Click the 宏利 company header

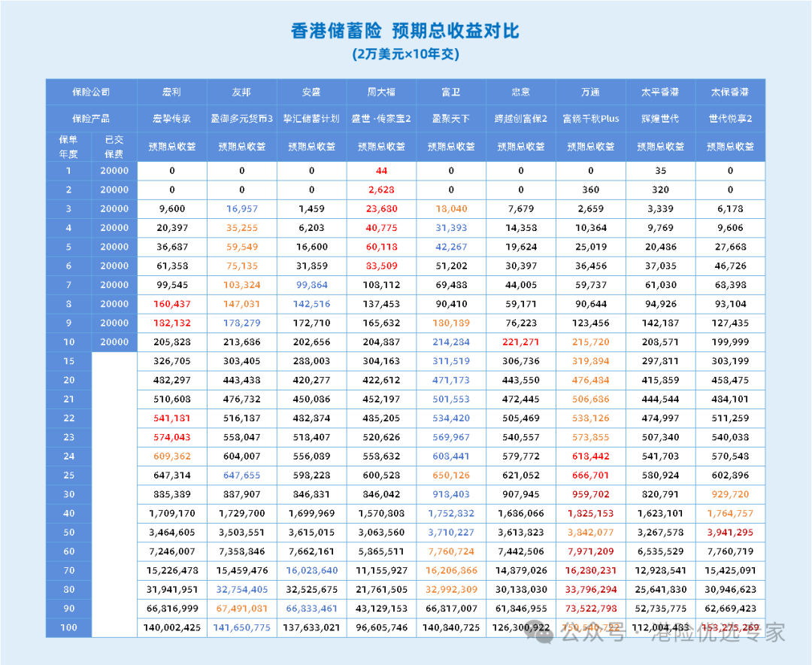pos(172,92)
